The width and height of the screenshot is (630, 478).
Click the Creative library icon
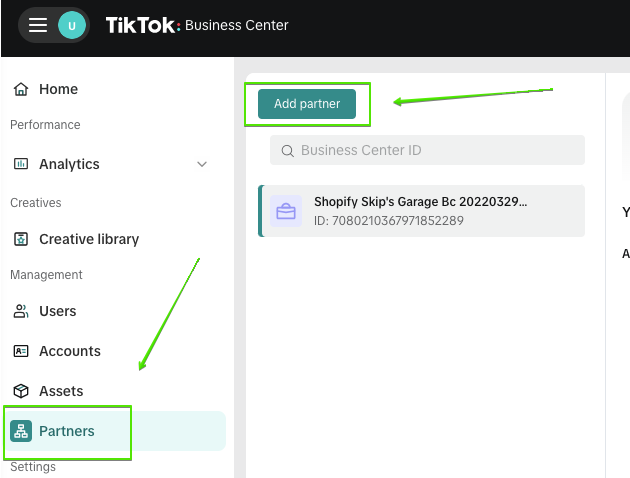tap(21, 239)
